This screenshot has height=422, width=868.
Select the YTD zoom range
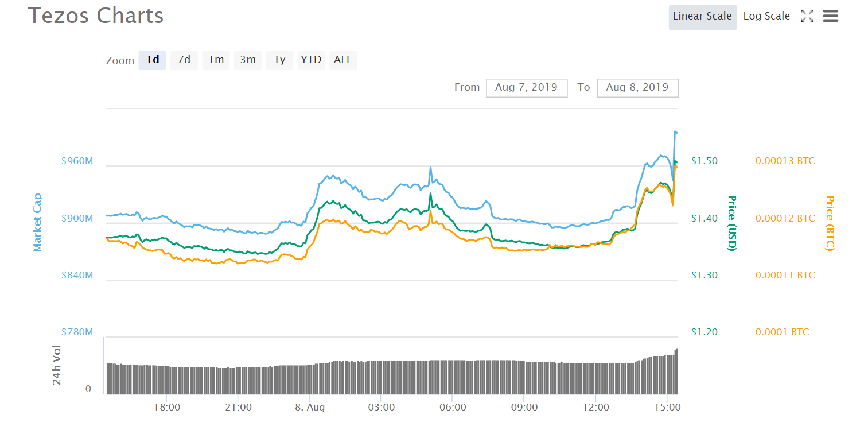[312, 60]
